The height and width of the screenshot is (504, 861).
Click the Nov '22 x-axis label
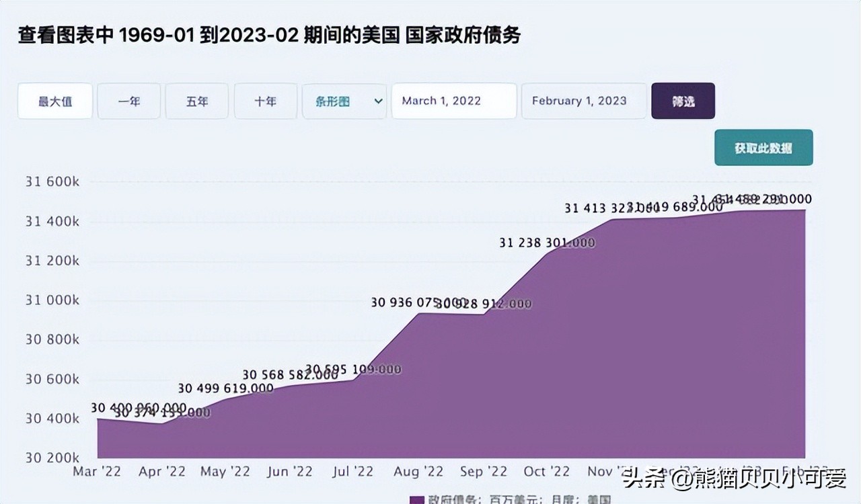click(610, 471)
